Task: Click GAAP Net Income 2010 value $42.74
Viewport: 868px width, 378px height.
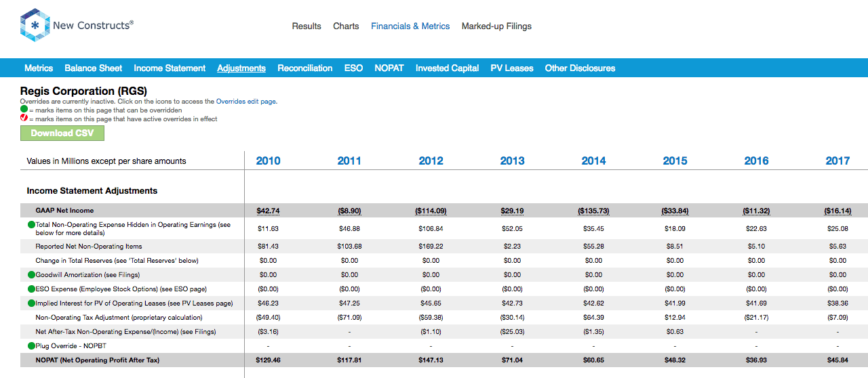Action: [269, 211]
